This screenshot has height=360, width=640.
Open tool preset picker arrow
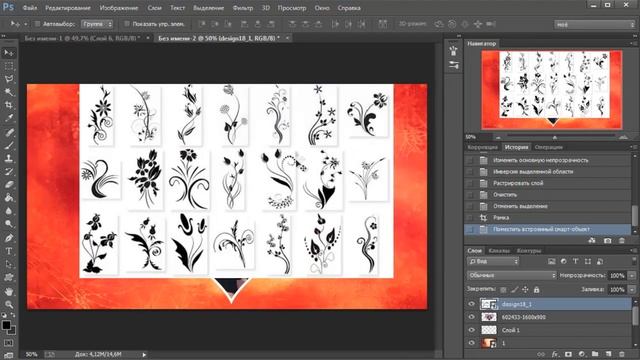tap(25, 24)
